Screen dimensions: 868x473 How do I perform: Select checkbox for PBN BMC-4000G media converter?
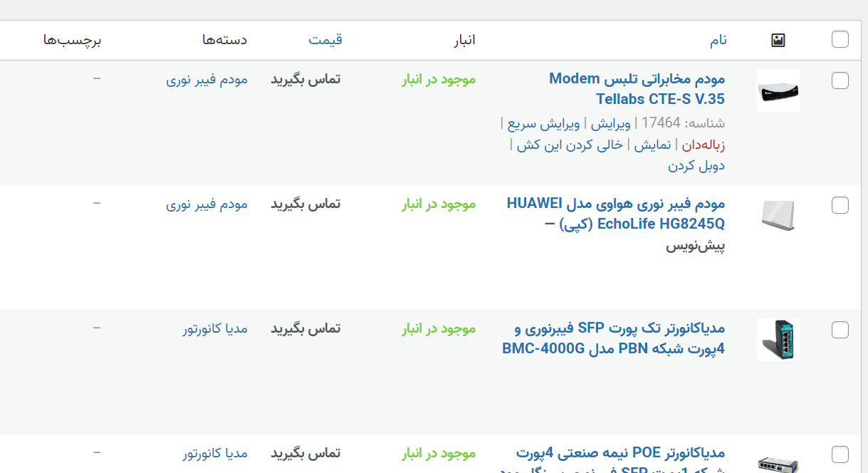840,330
